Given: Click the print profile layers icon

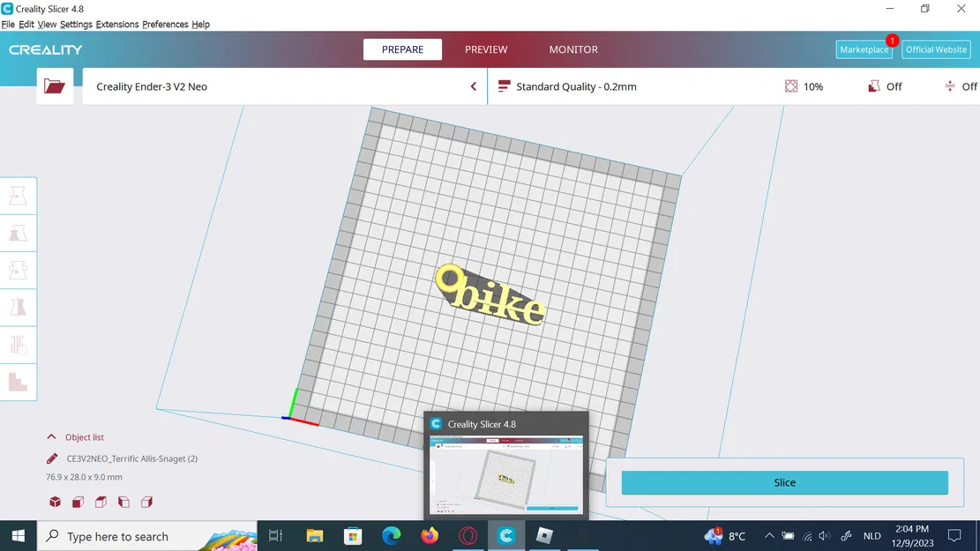Looking at the screenshot, I should click(504, 86).
